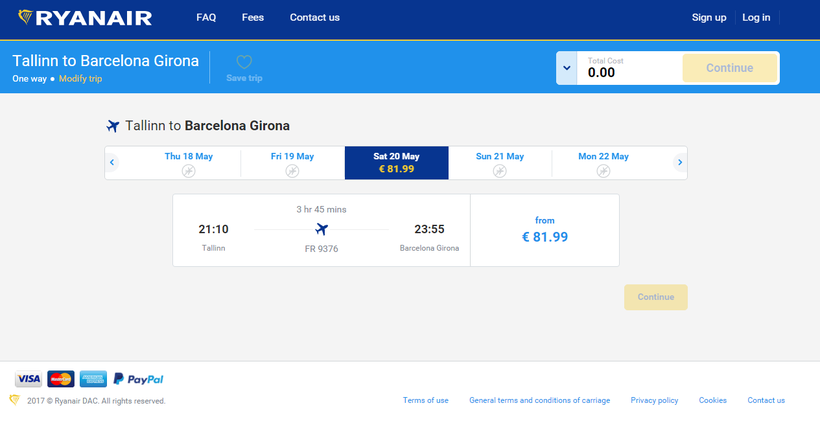The height and width of the screenshot is (423, 820).
Task: Expand the Total Cost dropdown arrow
Action: 567,68
